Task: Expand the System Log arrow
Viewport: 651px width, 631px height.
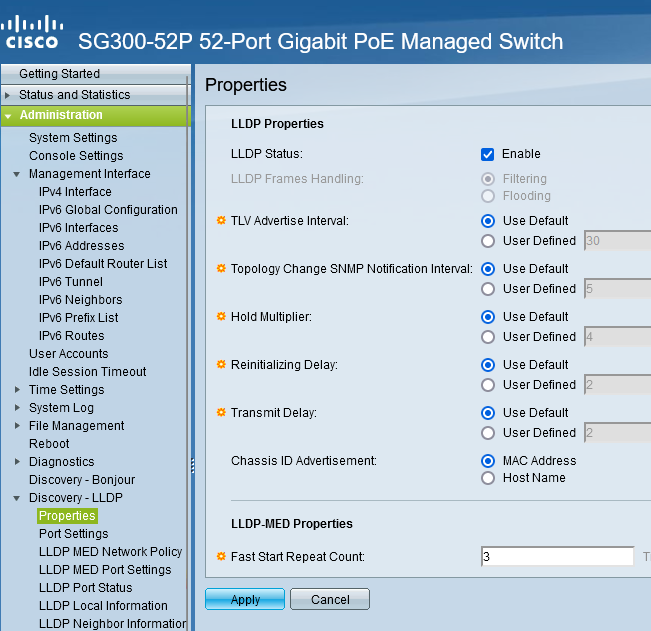Action: pos(17,408)
